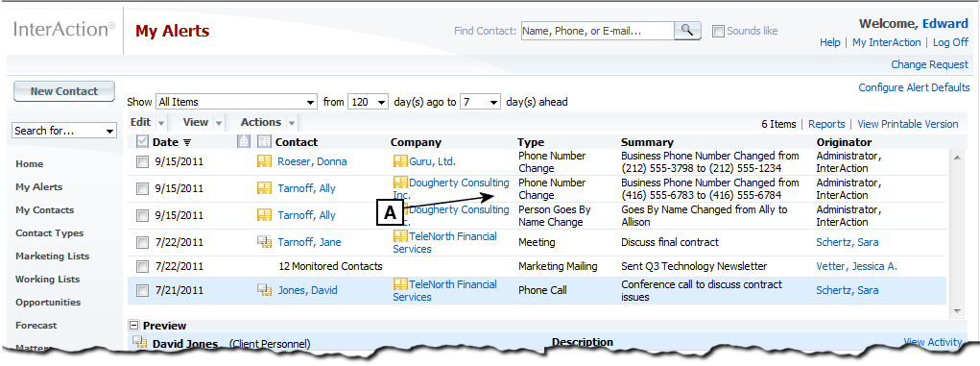Open Configure Alert Defaults link
The height and width of the screenshot is (366, 980).
(x=914, y=87)
